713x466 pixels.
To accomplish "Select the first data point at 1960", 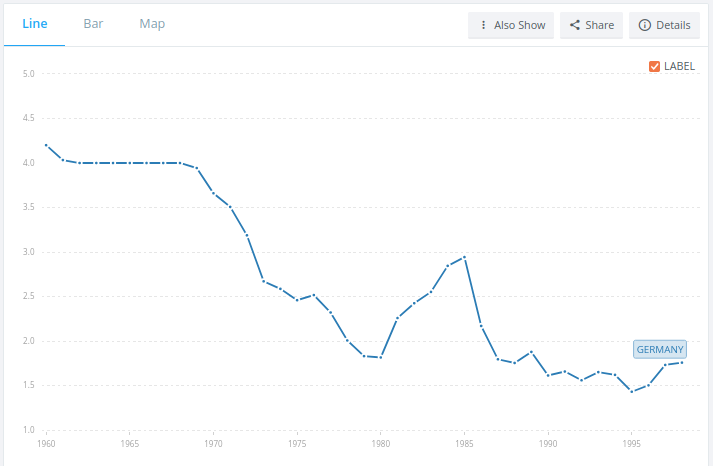I will tap(46, 145).
